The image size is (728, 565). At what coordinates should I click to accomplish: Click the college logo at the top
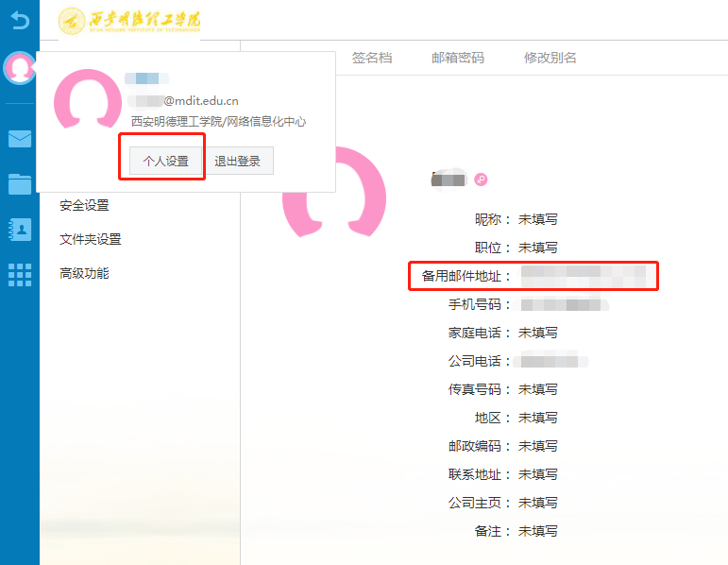coord(129,20)
